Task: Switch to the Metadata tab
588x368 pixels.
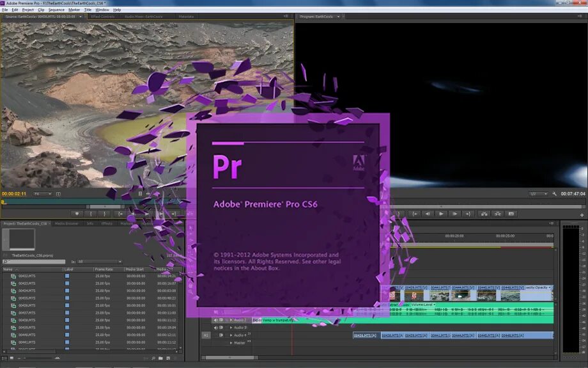Action: [186, 17]
